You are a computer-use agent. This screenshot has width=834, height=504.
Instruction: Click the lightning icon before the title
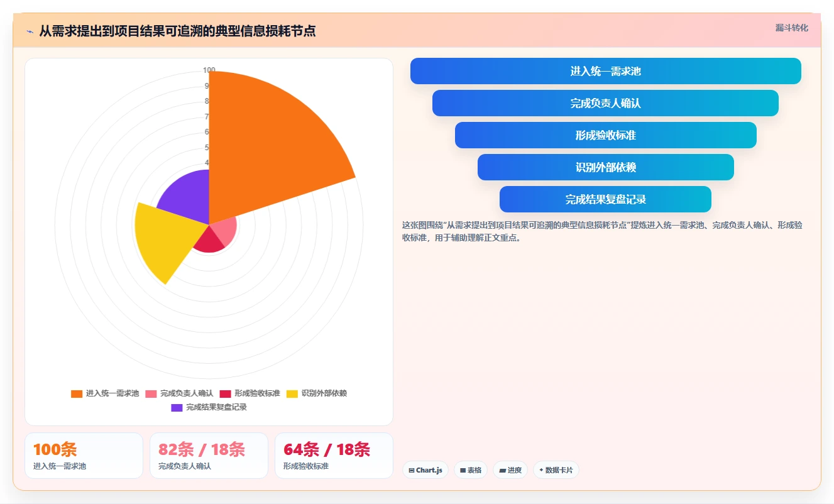coord(30,31)
